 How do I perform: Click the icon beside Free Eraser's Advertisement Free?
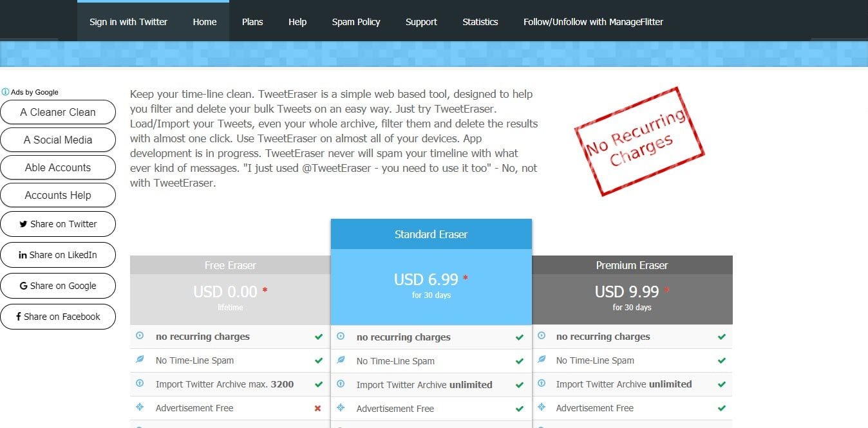140,407
